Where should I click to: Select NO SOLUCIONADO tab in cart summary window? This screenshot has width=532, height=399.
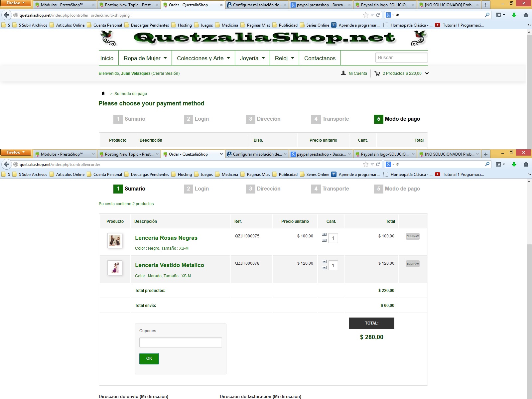[x=449, y=154]
